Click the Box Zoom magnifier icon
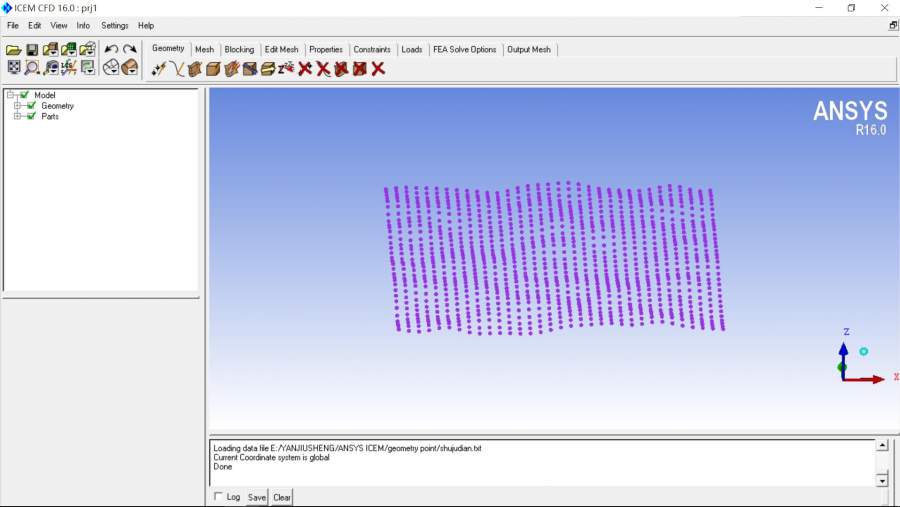 [x=32, y=68]
